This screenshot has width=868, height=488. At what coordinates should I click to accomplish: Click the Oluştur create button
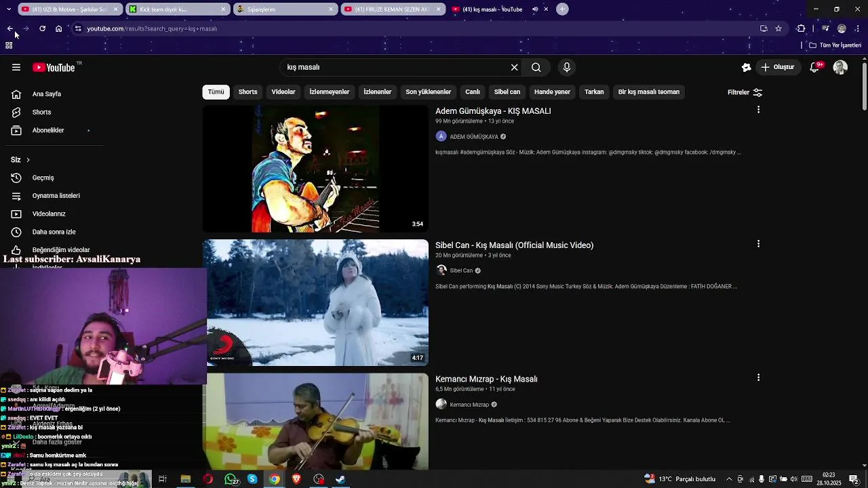coord(778,67)
